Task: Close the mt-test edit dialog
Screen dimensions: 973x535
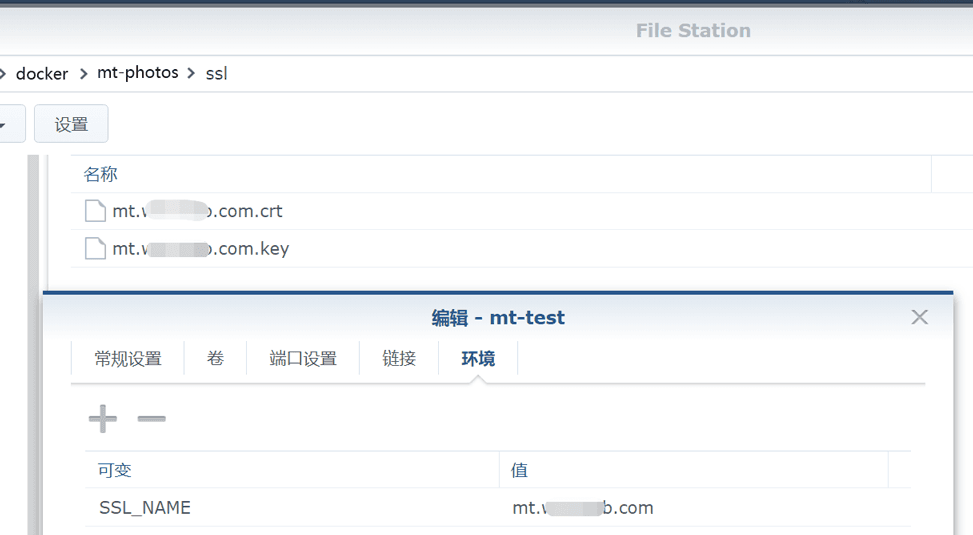Action: tap(920, 317)
